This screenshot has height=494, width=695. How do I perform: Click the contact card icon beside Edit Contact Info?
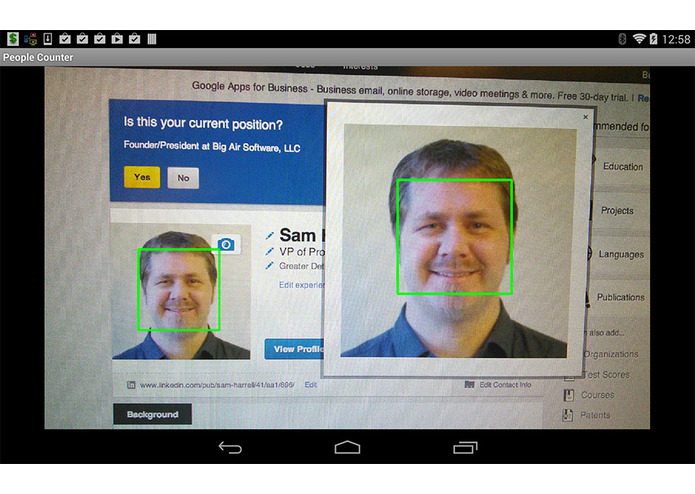(x=469, y=384)
